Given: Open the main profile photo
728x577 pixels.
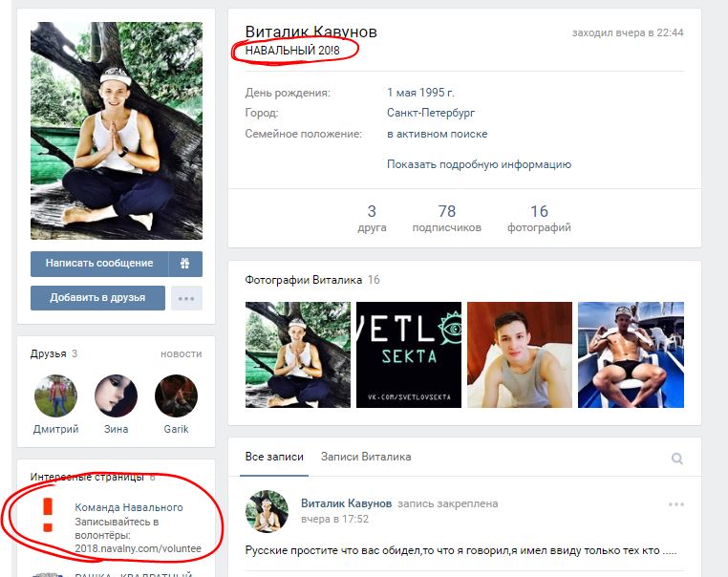Looking at the screenshot, I should tap(117, 131).
